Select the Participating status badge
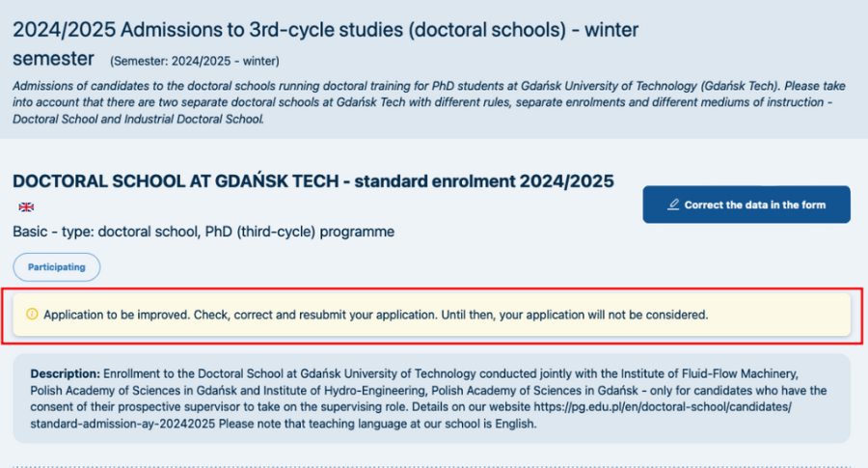Image resolution: width=868 pixels, height=468 pixels. coord(57,266)
